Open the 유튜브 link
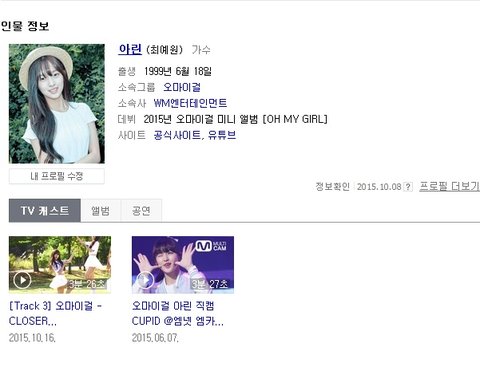 click(x=222, y=135)
